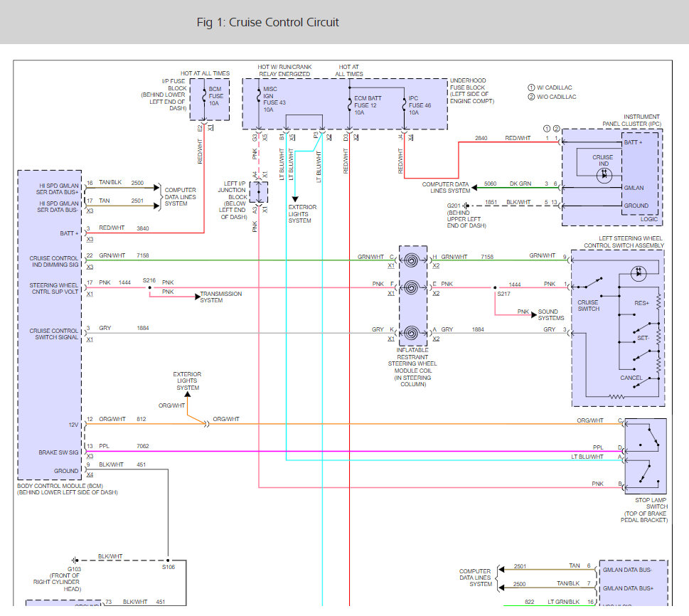The image size is (689, 616).
Task: Click the top clockspring coil symbol on GRN/WHT wire
Action: pos(411,261)
